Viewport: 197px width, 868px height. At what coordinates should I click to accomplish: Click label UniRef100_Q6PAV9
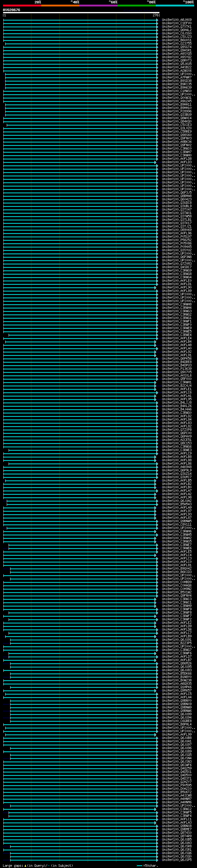point(177,436)
